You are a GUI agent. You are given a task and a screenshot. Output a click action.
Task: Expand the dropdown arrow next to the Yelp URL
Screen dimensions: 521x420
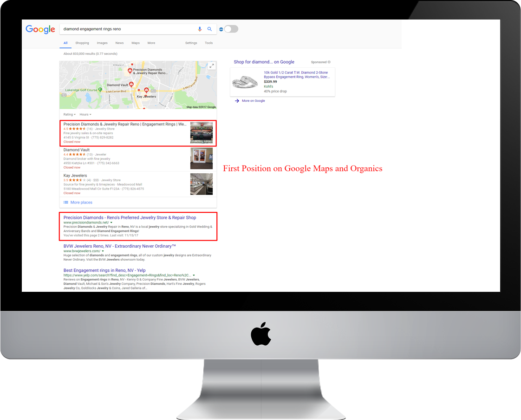coord(194,276)
